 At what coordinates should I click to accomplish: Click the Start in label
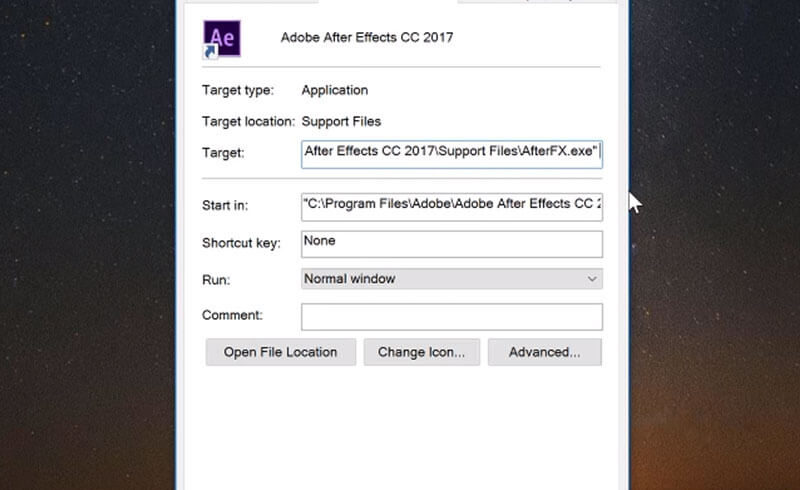click(225, 206)
